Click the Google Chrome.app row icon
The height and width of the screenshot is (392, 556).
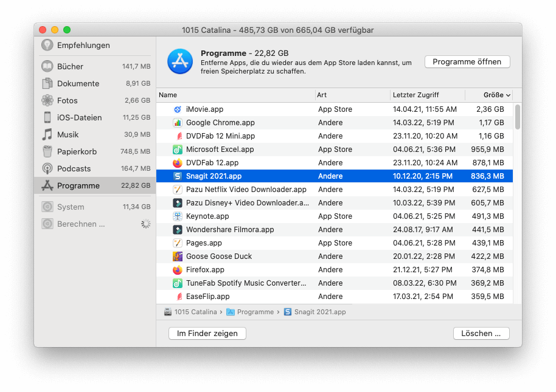coord(177,123)
